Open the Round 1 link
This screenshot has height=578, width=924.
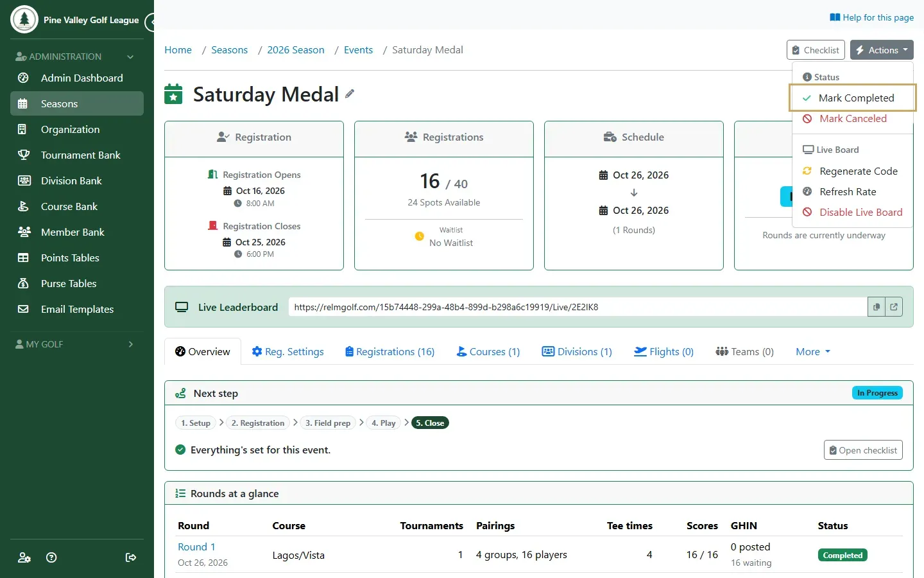click(196, 547)
